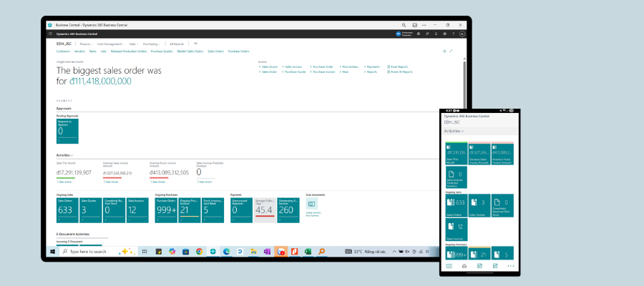The width and height of the screenshot is (644, 286).
Task: Expand the Finance menu
Action: [86, 44]
